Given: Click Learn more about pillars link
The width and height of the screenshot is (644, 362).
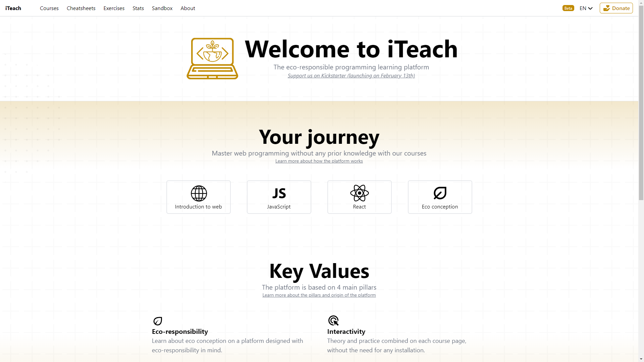Looking at the screenshot, I should pos(319,295).
